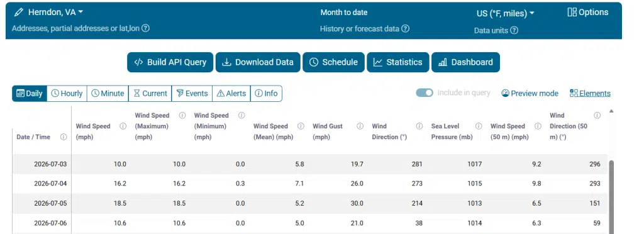Click wind direction value 281

417,164
